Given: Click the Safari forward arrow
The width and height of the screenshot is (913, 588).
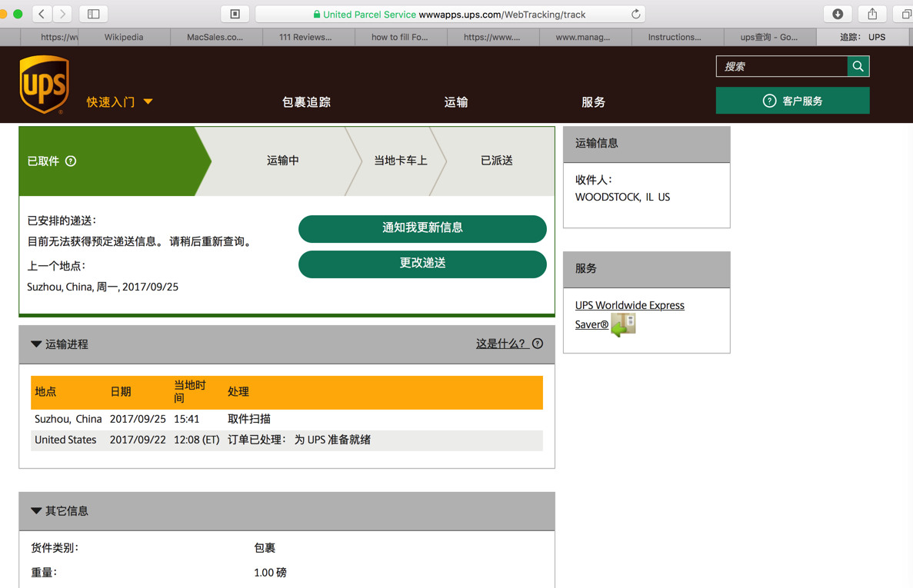Looking at the screenshot, I should [x=62, y=14].
